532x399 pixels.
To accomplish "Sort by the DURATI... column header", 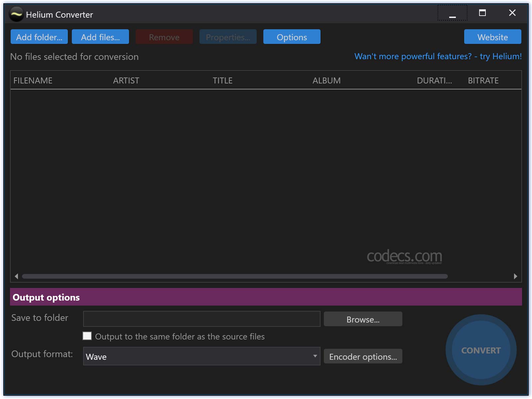I will coord(434,80).
